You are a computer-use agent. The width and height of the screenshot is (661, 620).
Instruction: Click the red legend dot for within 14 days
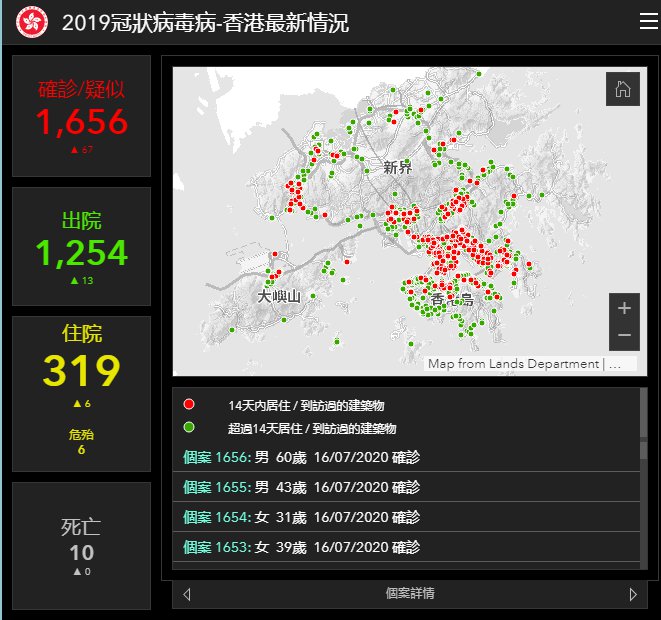point(189,404)
